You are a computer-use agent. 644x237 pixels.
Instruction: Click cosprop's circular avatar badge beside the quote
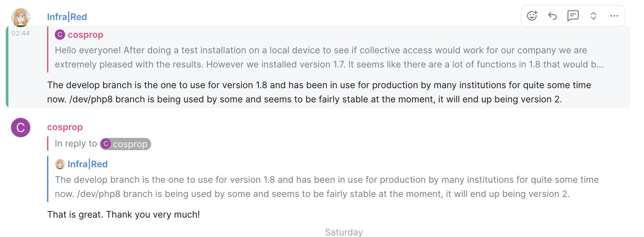(59, 35)
